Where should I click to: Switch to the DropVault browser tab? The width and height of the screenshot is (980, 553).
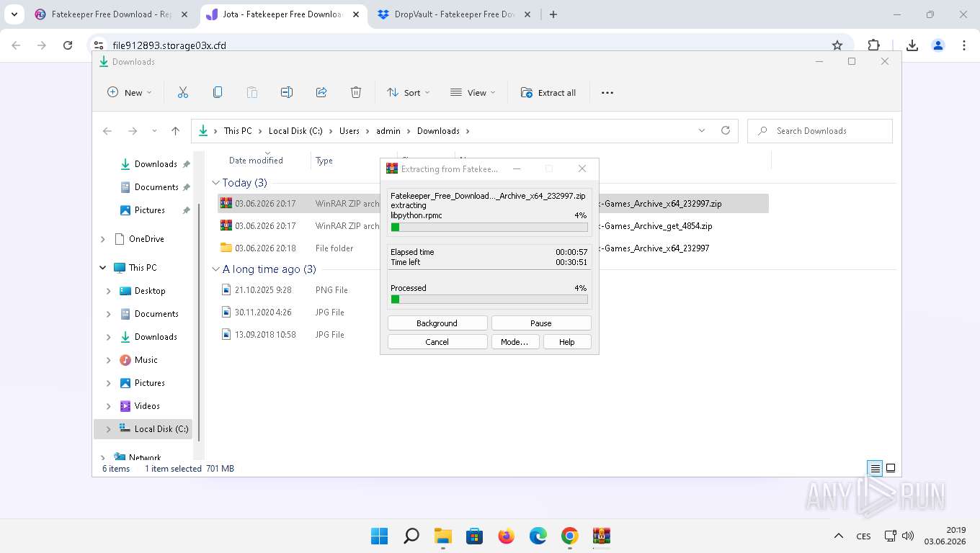point(455,14)
